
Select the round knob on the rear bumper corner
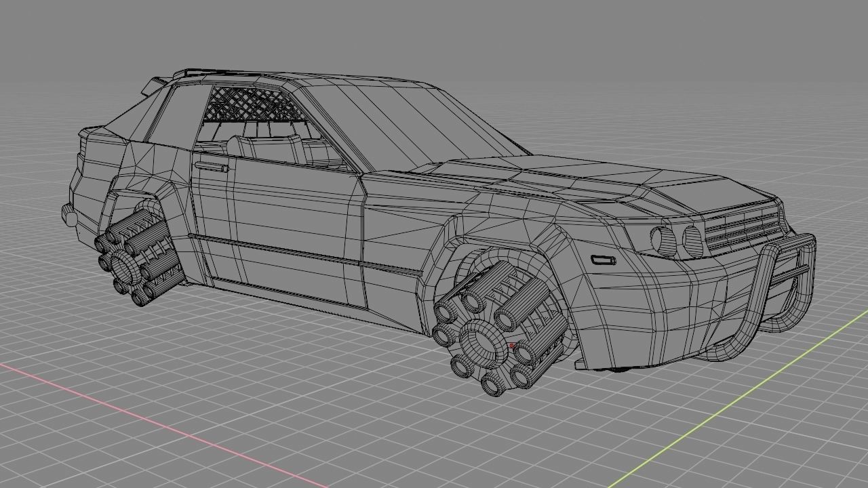[69, 215]
